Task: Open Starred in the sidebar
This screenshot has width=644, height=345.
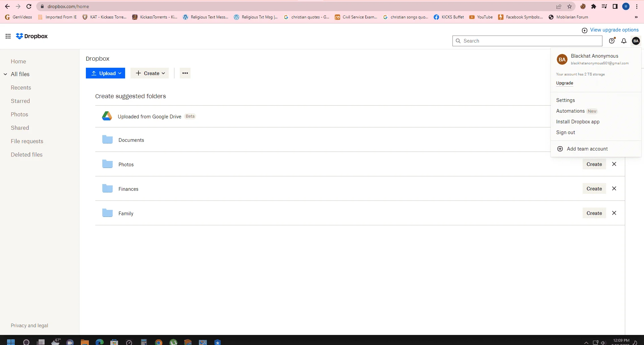Action: point(20,101)
